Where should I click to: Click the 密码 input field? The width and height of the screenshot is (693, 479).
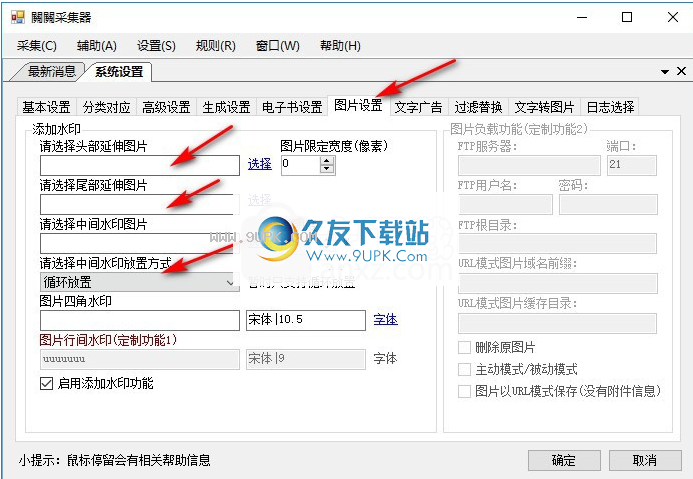608,205
